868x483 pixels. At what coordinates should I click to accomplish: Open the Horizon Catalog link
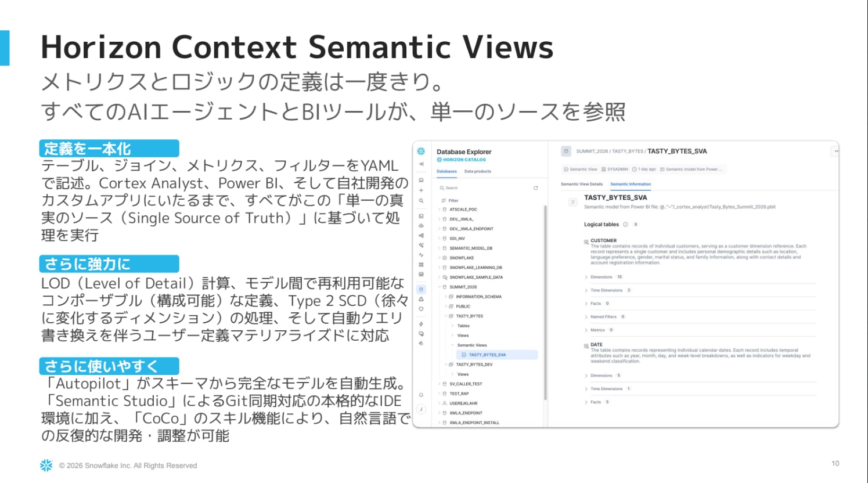pos(462,160)
